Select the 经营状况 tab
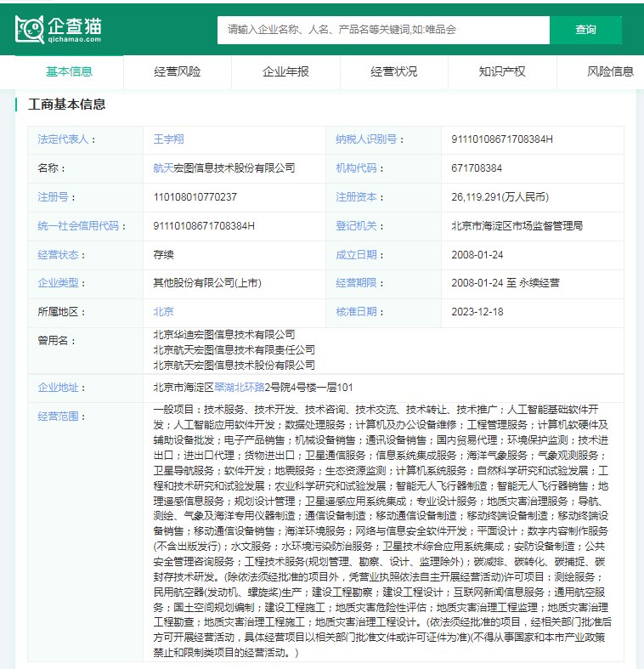Screen dimensions: 644x669 tap(393, 72)
